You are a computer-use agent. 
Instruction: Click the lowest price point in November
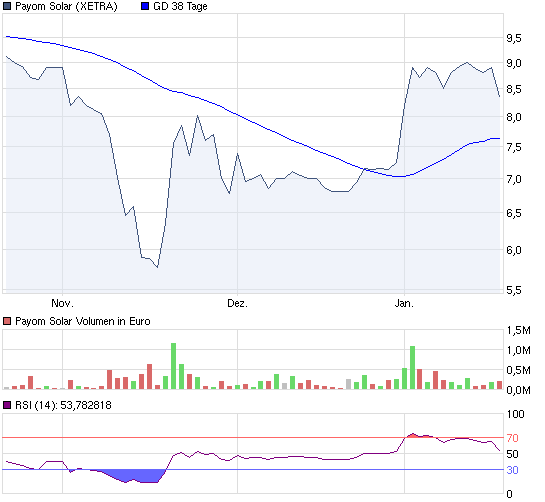pyautogui.click(x=157, y=267)
